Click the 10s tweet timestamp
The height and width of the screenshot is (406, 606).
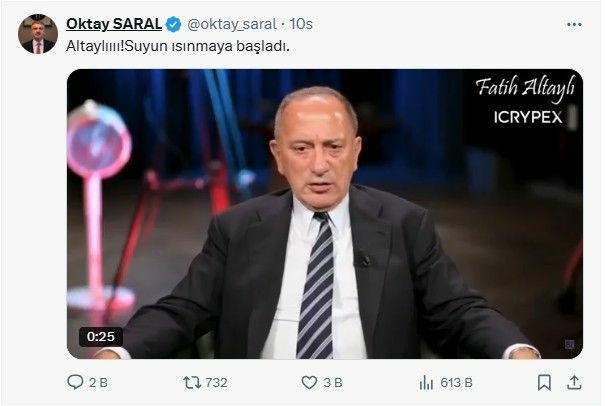point(301,24)
